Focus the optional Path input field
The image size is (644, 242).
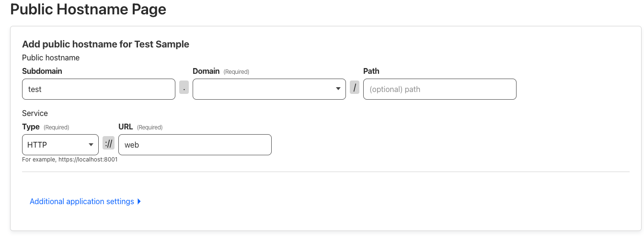[x=440, y=89]
